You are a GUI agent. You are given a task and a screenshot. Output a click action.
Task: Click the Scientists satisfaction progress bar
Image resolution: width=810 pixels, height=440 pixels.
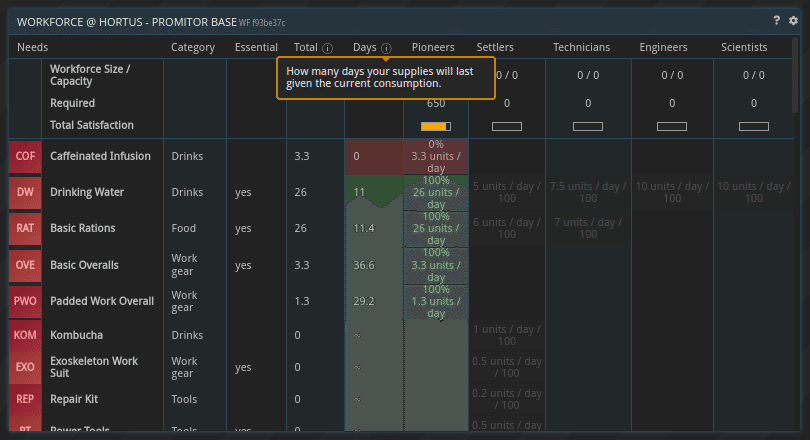[754, 127]
